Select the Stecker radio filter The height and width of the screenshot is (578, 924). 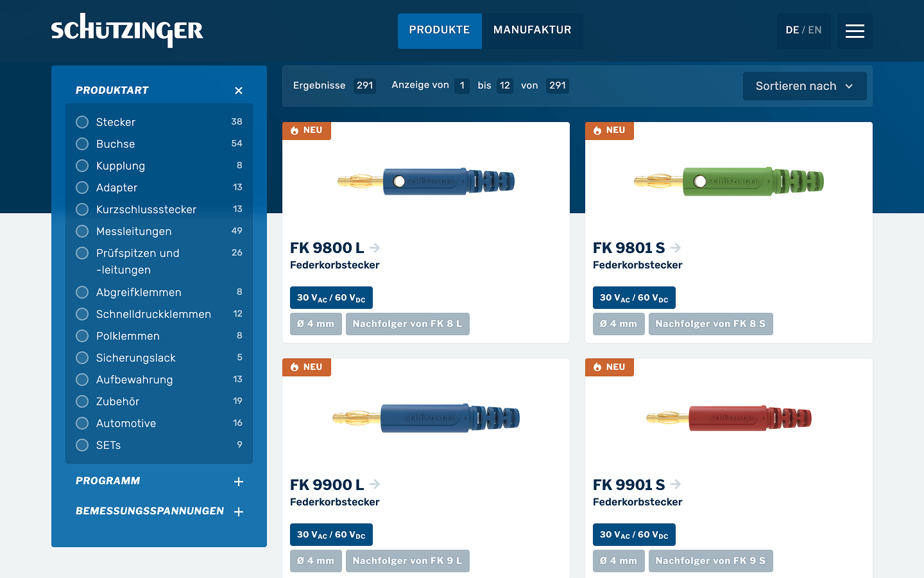click(82, 122)
